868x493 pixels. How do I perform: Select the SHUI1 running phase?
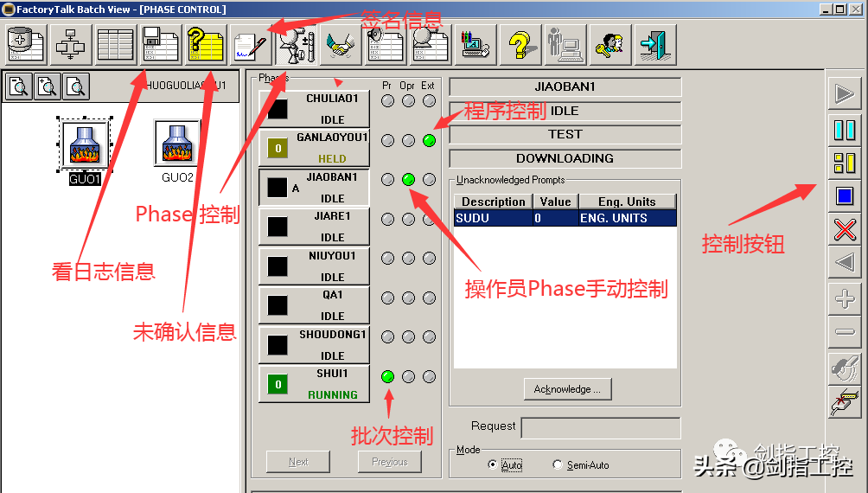[x=314, y=384]
